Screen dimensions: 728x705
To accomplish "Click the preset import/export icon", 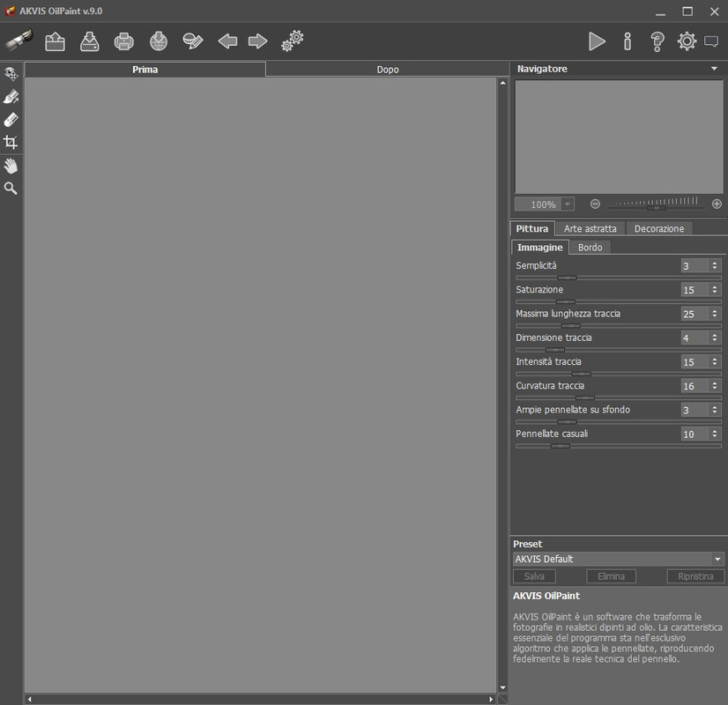I will tap(193, 41).
